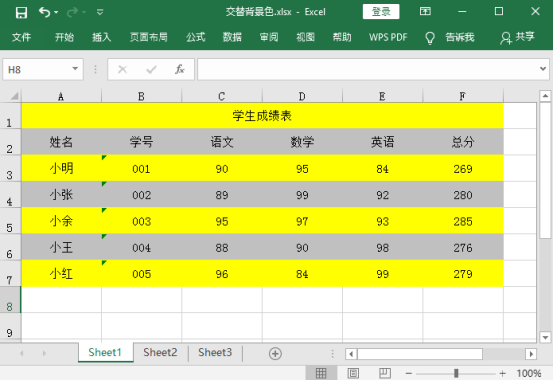
Task: Click the Cancel X formula icon
Action: 122,70
